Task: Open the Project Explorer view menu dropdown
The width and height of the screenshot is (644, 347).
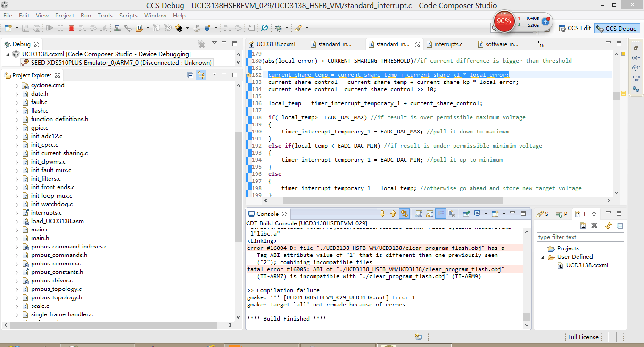Action: 214,75
